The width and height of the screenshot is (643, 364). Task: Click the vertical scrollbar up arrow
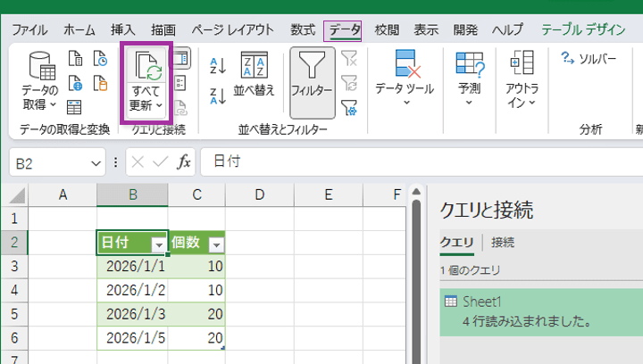click(416, 191)
